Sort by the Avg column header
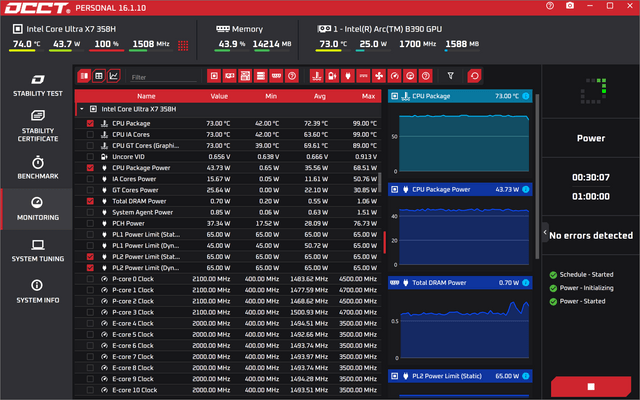The width and height of the screenshot is (640, 400). (320, 96)
